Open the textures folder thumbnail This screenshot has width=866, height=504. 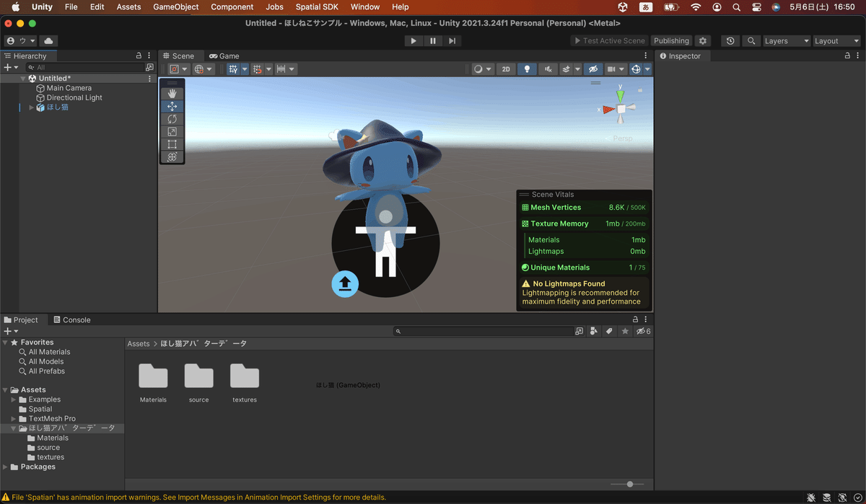pos(245,384)
